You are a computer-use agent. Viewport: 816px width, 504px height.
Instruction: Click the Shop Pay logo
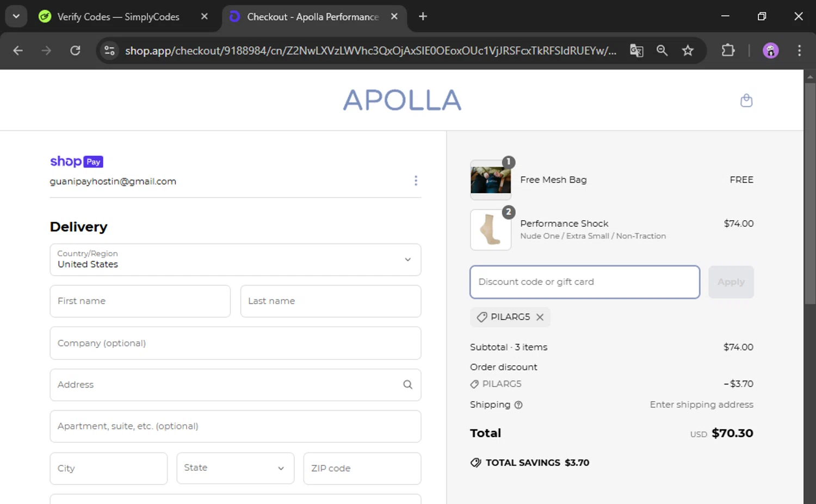77,161
